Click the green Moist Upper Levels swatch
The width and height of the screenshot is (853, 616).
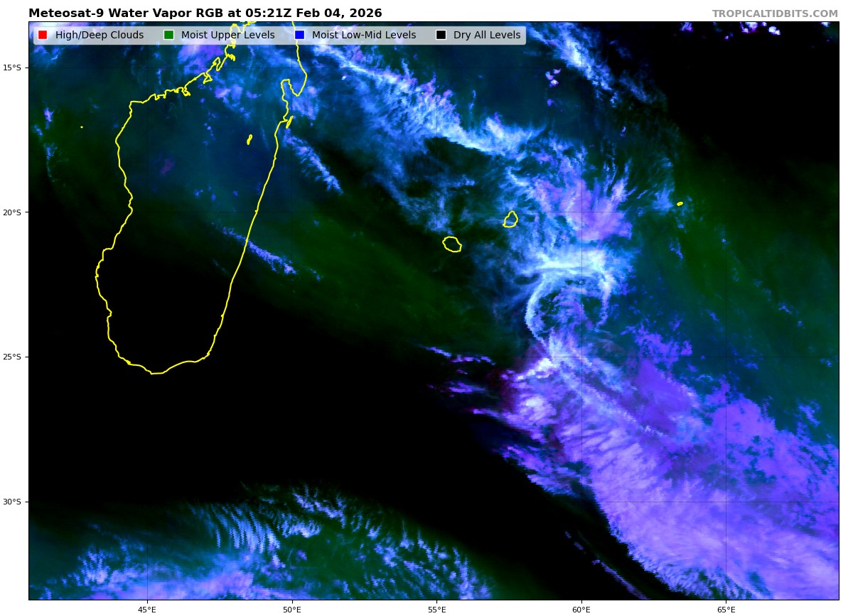[x=168, y=35]
